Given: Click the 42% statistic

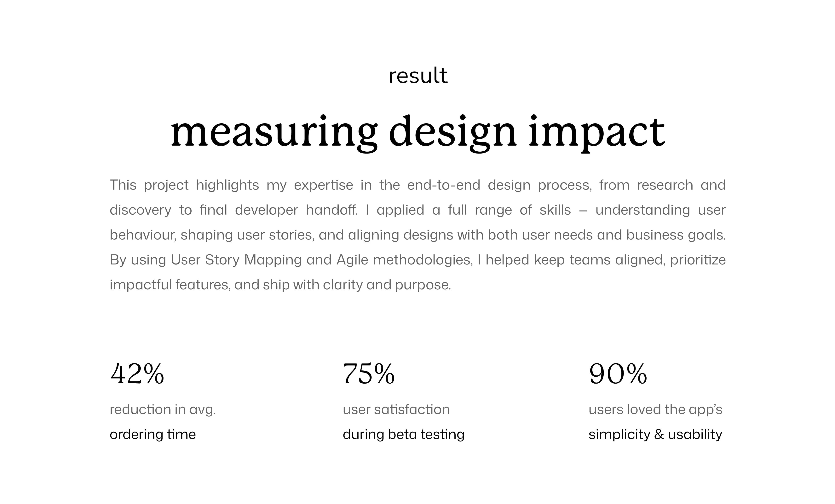Looking at the screenshot, I should tap(137, 374).
